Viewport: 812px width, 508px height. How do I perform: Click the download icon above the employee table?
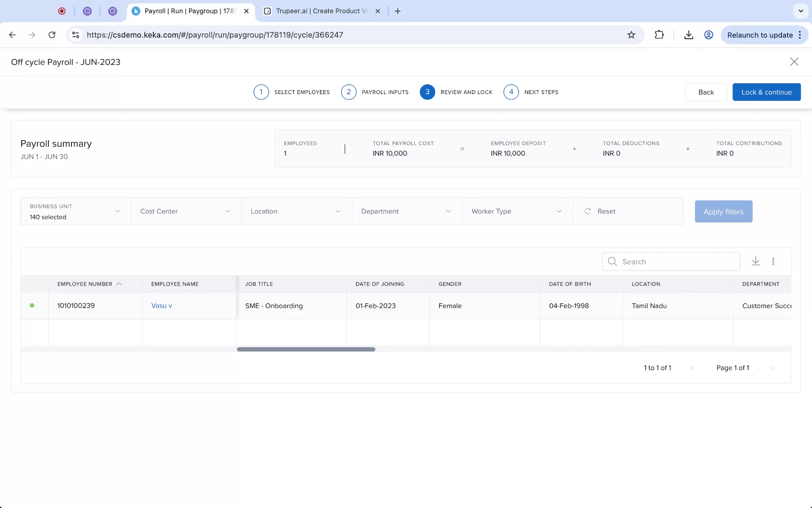[756, 261]
